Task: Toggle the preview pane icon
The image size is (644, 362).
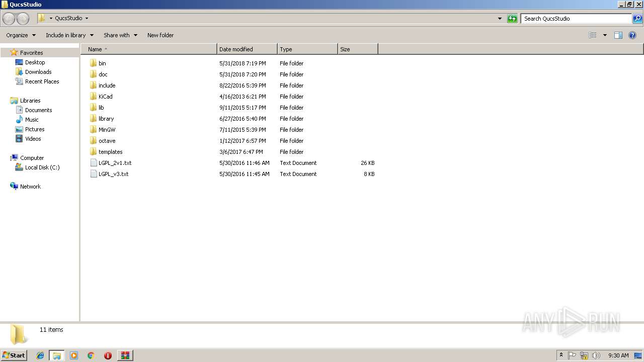Action: 618,35
